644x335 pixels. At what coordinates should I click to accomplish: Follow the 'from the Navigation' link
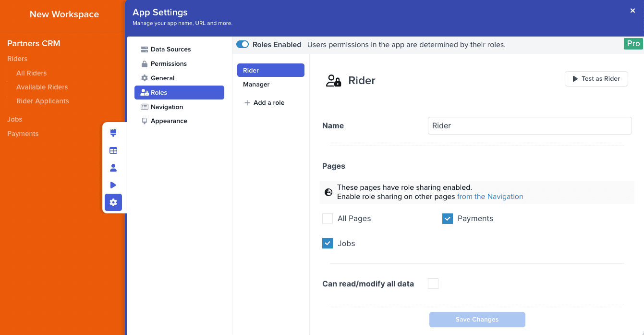[490, 197]
